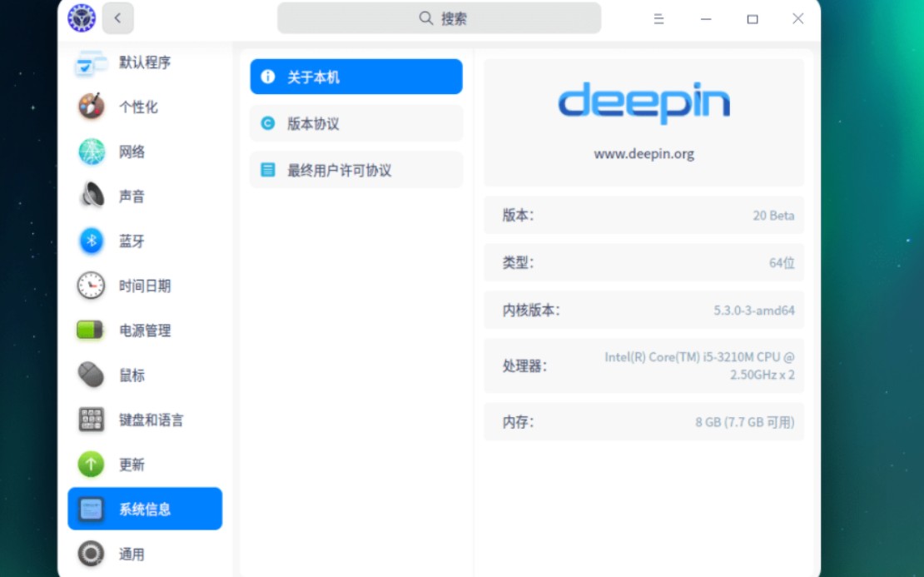The width and height of the screenshot is (924, 577).
Task: Click the 内存: label
Action: (x=518, y=421)
